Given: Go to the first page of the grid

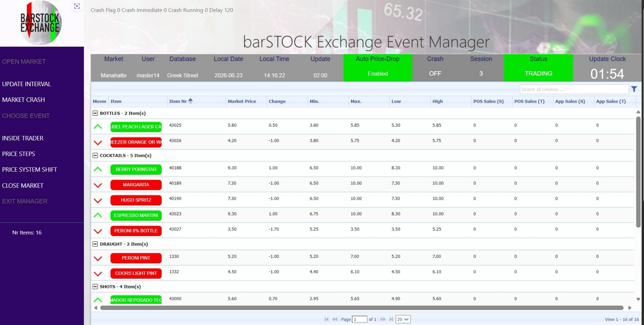Looking at the screenshot, I should point(326,319).
